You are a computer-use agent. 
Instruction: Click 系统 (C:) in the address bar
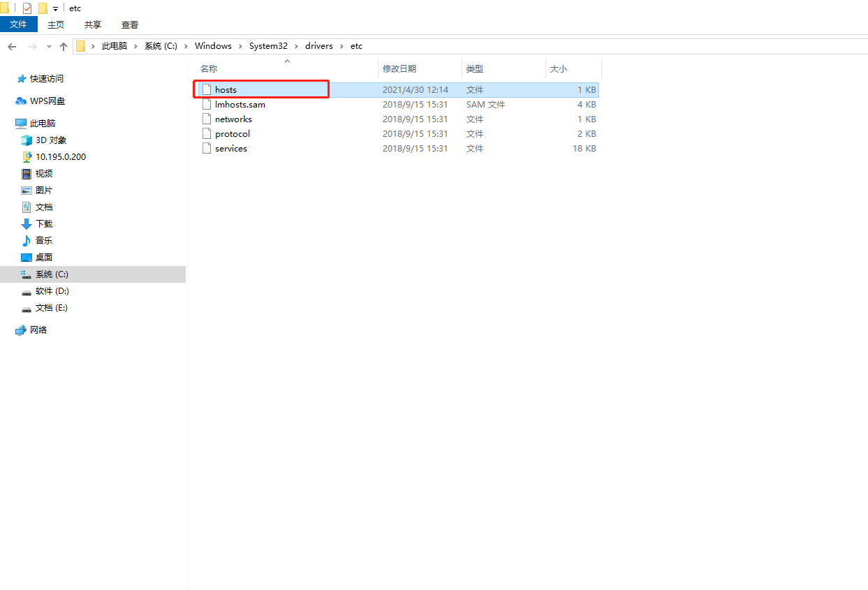point(161,46)
